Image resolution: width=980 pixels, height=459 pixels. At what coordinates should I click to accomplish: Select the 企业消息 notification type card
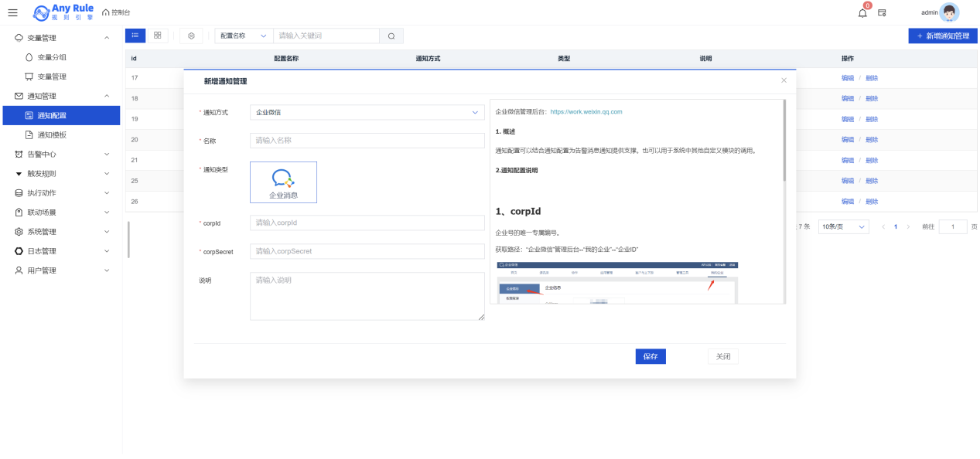(x=283, y=182)
